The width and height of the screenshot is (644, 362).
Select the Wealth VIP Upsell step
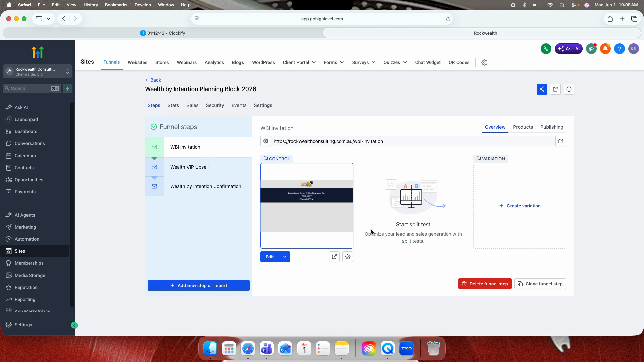pyautogui.click(x=199, y=167)
